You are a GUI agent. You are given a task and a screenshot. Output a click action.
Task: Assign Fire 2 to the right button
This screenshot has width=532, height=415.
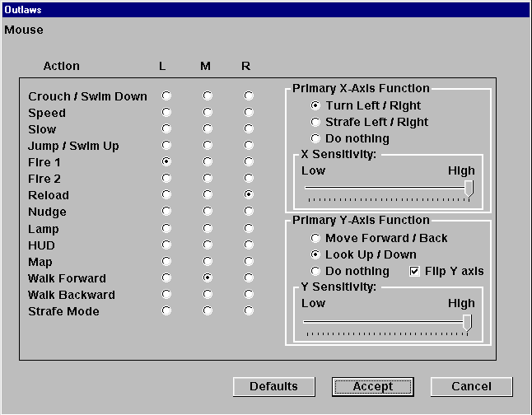[249, 178]
